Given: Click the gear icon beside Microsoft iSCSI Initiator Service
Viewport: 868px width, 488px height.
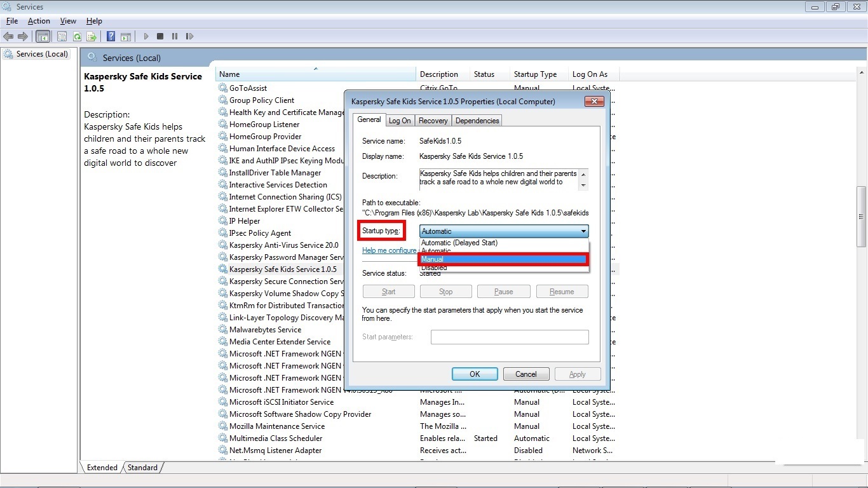Looking at the screenshot, I should [223, 402].
